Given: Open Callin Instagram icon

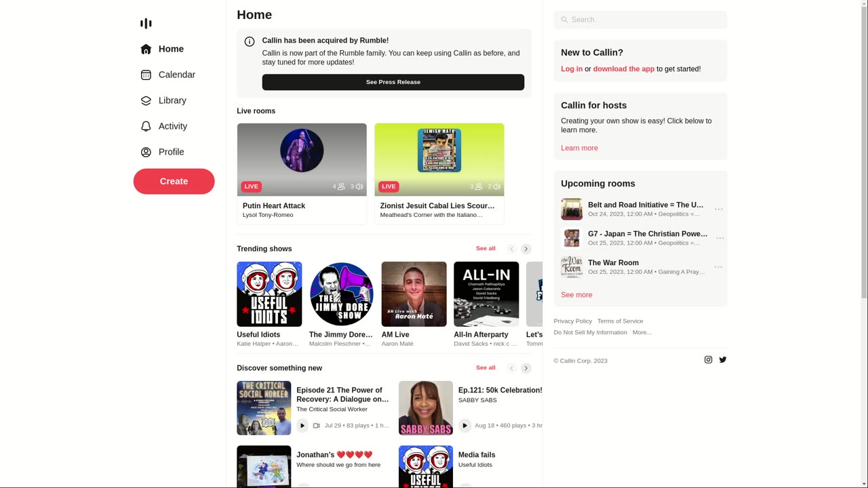Looking at the screenshot, I should (x=708, y=360).
